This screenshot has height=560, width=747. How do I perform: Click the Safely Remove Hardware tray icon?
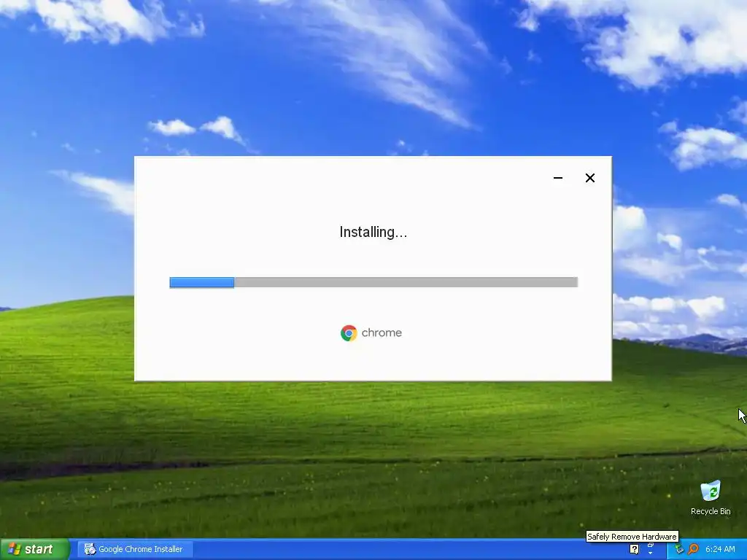[x=679, y=549]
